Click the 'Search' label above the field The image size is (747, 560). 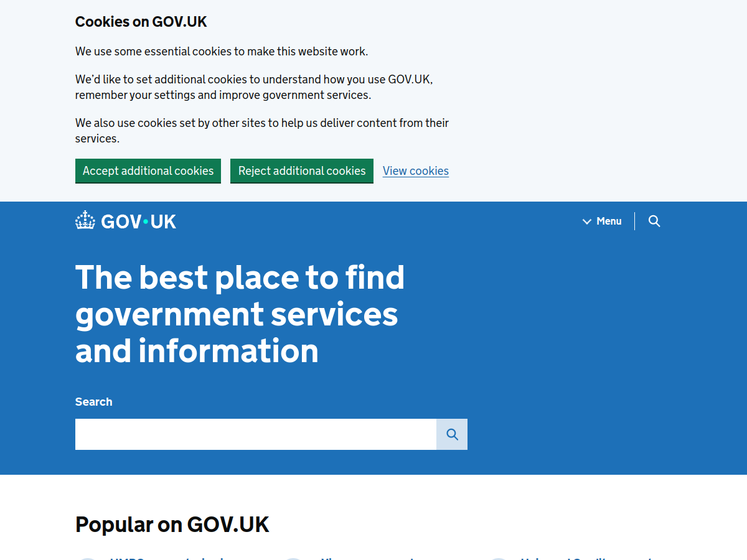[94, 402]
